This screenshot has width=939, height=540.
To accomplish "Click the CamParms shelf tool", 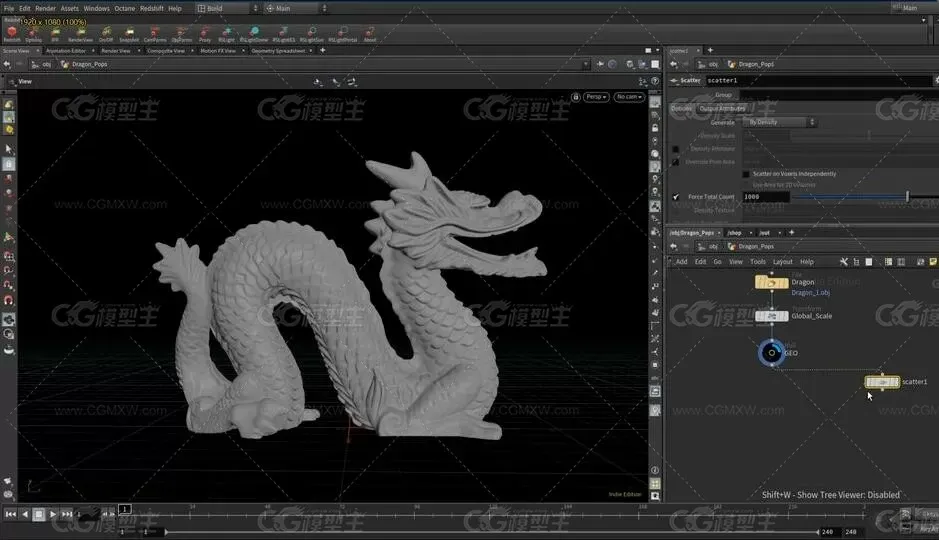I will [x=155, y=34].
